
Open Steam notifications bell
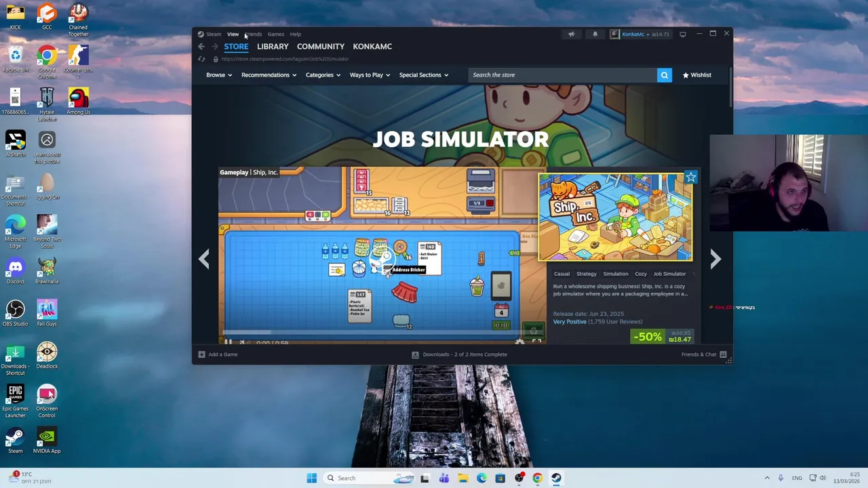point(595,34)
